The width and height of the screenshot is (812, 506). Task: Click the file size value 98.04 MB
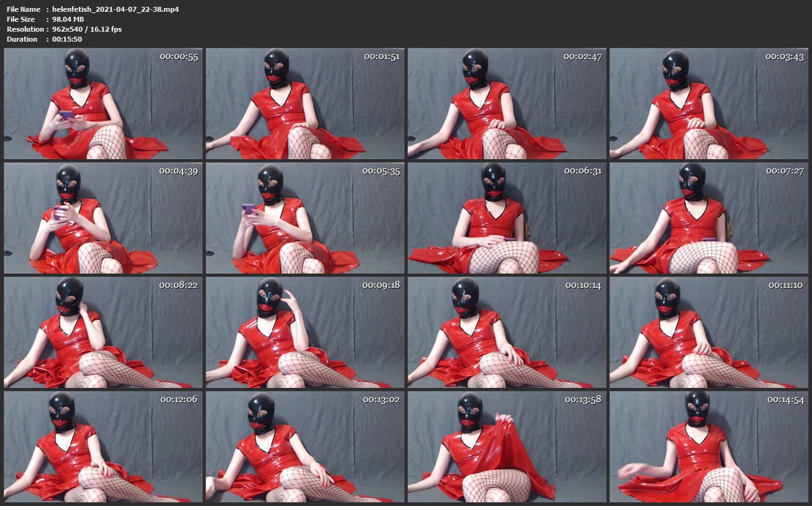click(68, 19)
